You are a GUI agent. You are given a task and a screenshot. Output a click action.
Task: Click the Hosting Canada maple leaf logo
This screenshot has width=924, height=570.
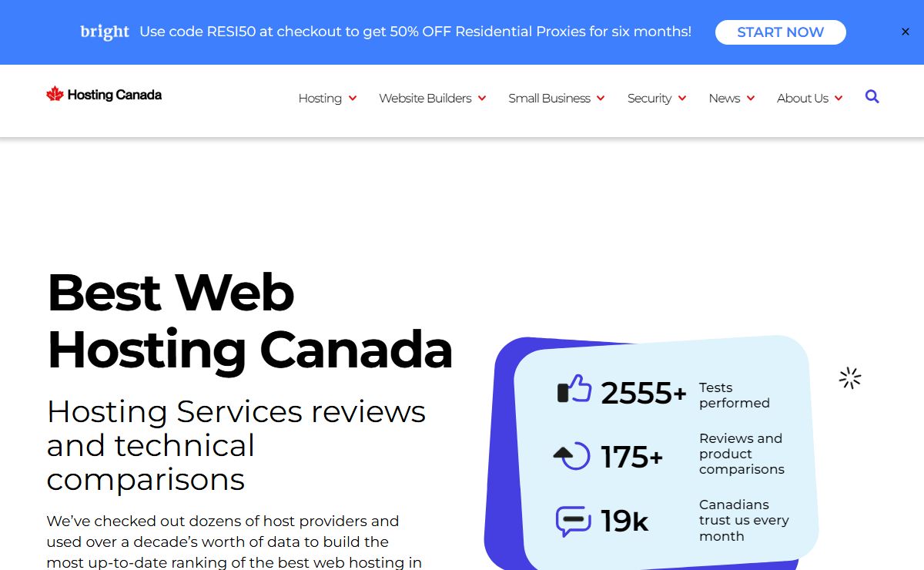[55, 95]
